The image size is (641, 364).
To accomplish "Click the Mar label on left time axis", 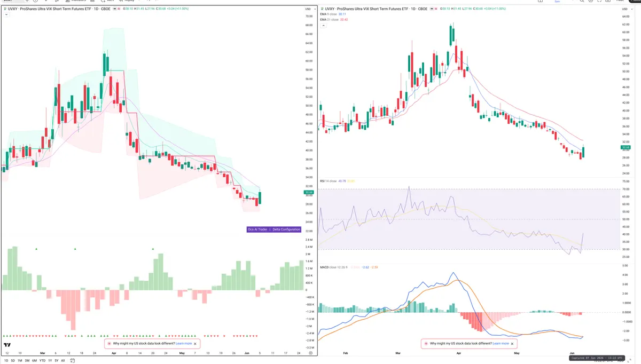I will (x=43, y=353).
